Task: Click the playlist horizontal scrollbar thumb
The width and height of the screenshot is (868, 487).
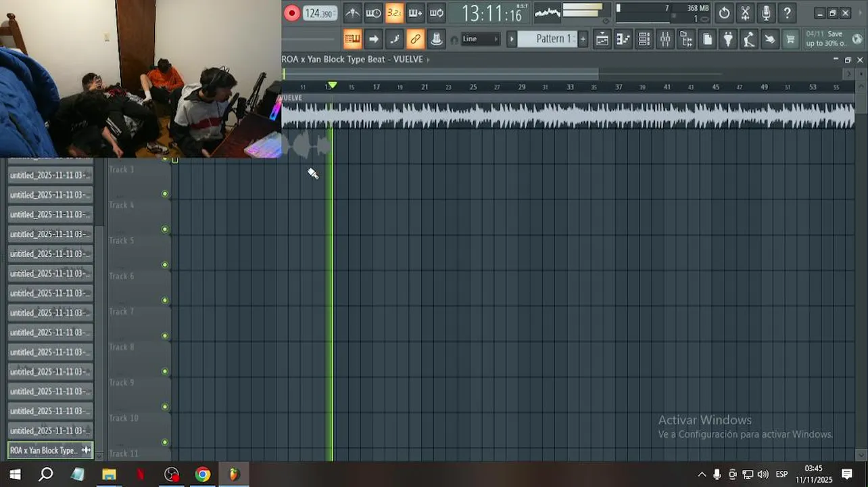Action: coord(440,73)
